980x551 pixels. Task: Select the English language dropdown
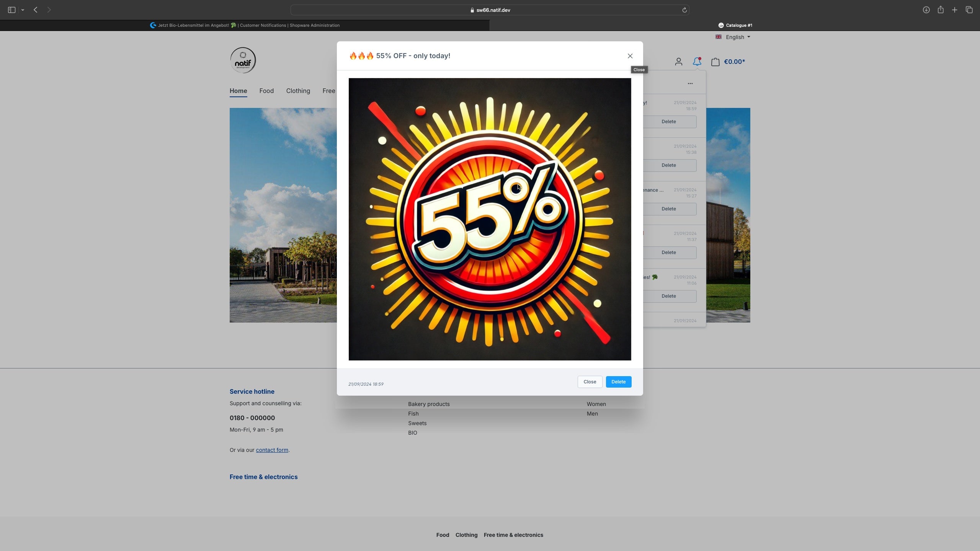pyautogui.click(x=733, y=37)
